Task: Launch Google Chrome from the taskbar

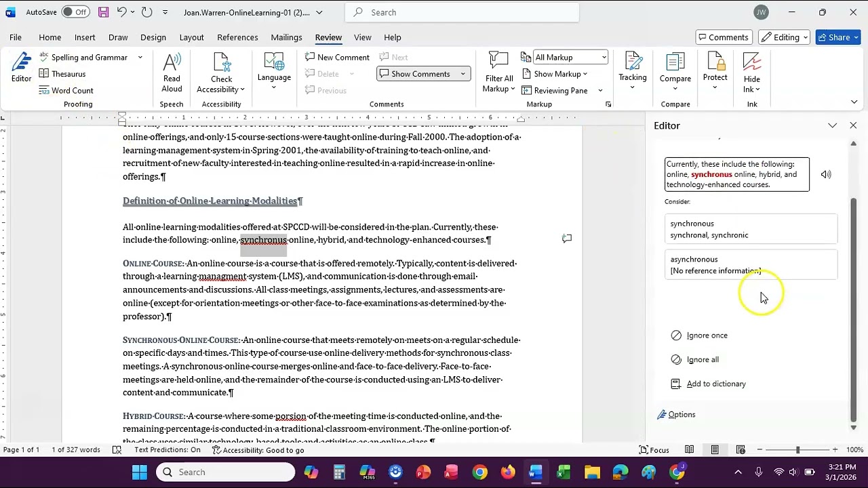Action: tap(479, 472)
